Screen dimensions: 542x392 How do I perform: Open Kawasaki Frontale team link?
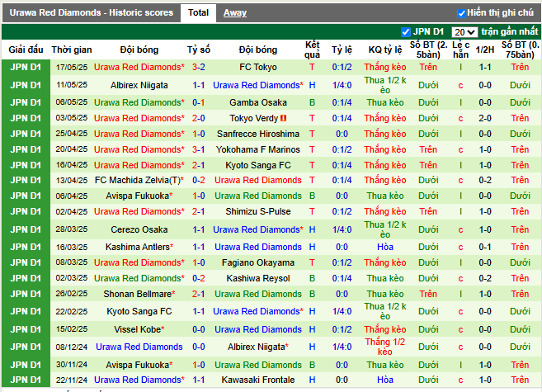tap(258, 380)
